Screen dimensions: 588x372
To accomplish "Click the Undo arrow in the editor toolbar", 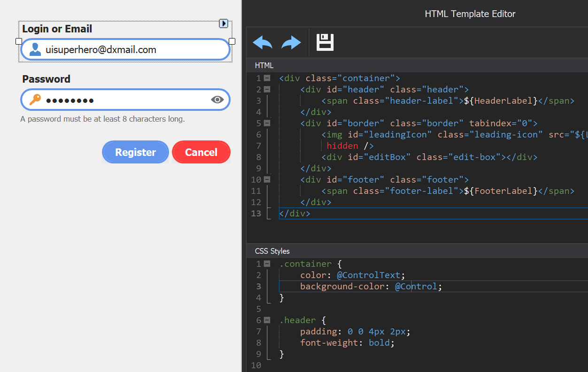I will (263, 43).
